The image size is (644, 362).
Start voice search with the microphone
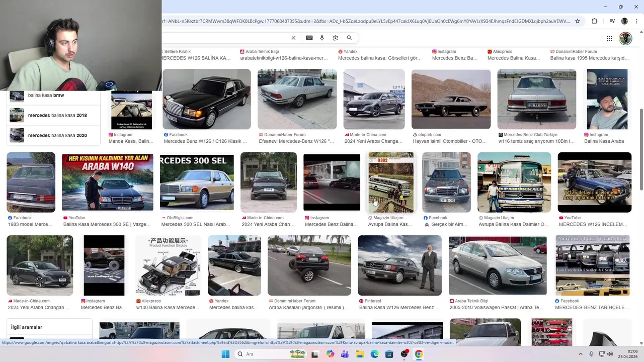coord(322,38)
